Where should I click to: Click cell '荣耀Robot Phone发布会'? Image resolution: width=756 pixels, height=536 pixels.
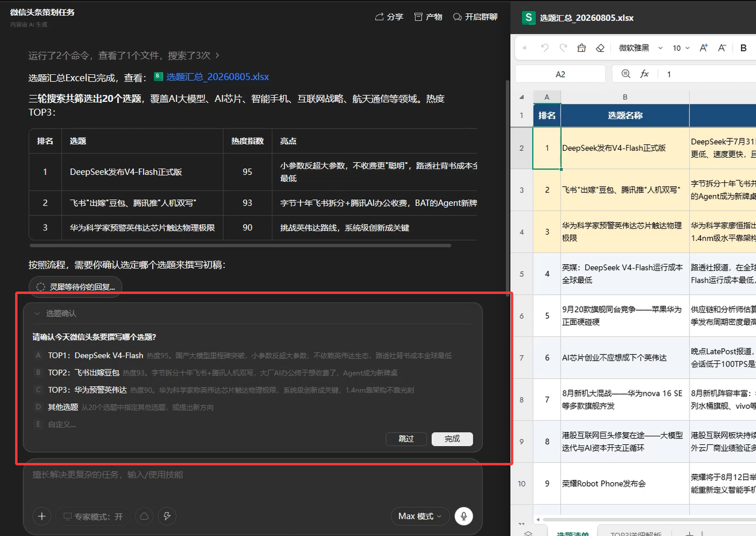click(x=625, y=483)
